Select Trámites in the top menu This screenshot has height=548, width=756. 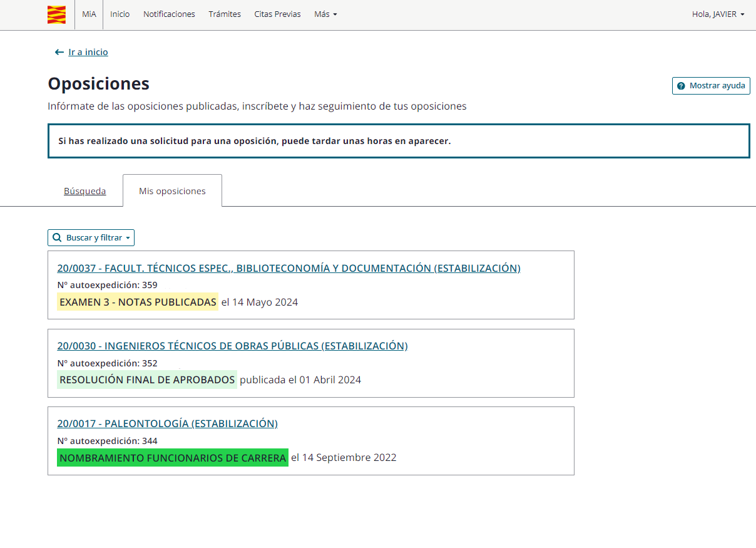pos(225,14)
